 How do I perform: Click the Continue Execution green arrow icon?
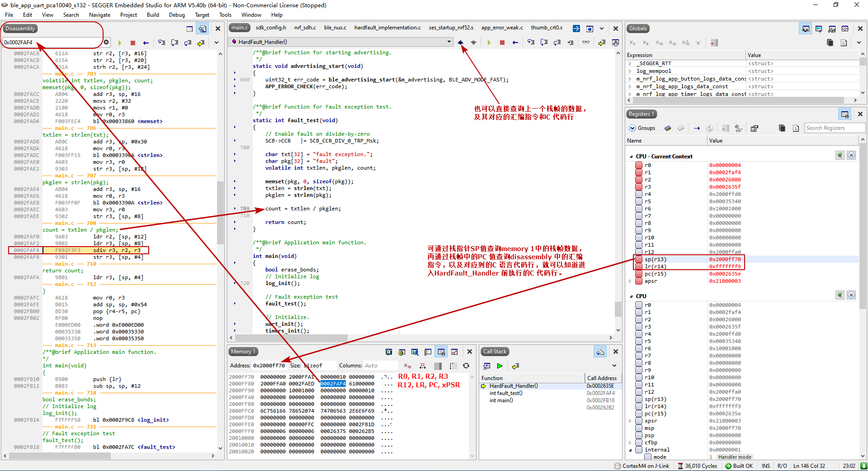[490, 43]
